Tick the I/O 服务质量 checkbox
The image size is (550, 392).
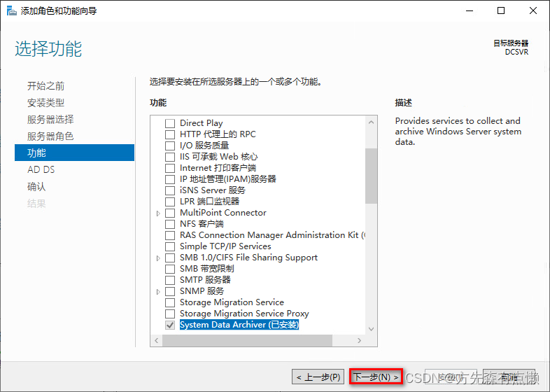tap(170, 146)
